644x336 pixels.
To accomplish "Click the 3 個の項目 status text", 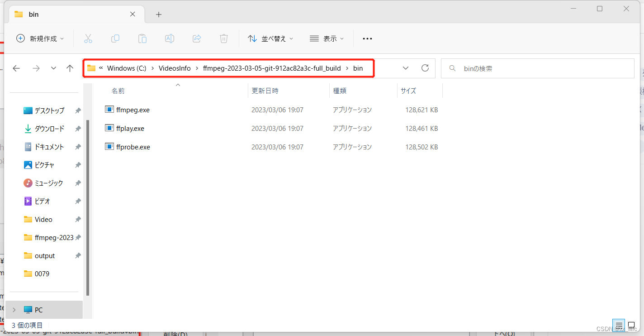I will (27, 325).
